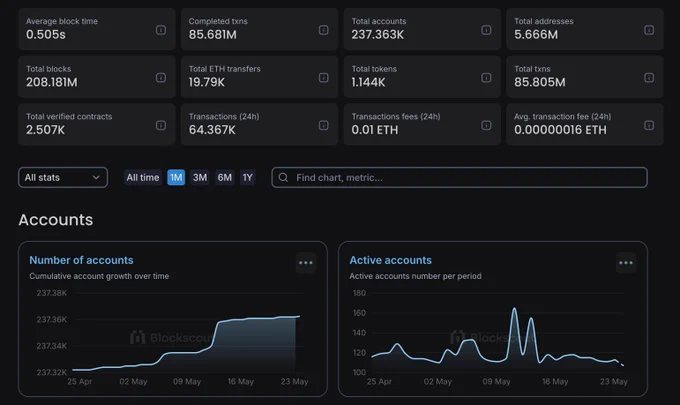Click the Accounts section heading

(56, 220)
